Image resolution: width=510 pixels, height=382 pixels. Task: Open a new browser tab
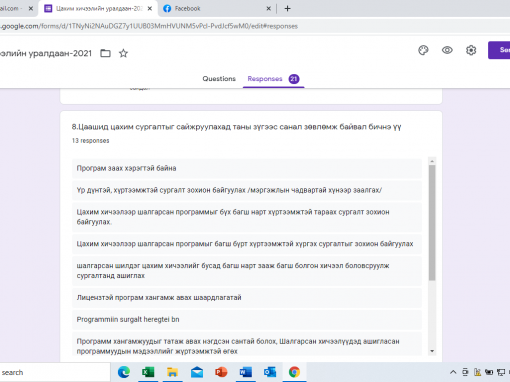(287, 9)
